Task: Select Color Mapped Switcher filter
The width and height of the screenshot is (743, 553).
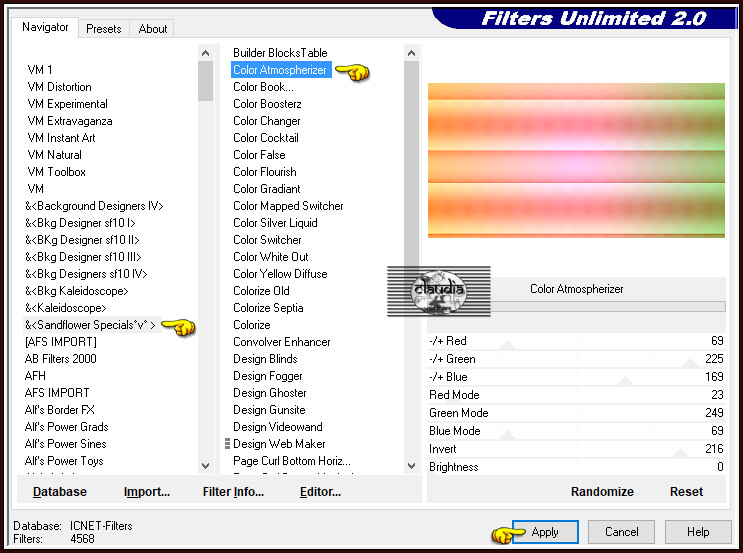Action: (x=288, y=206)
